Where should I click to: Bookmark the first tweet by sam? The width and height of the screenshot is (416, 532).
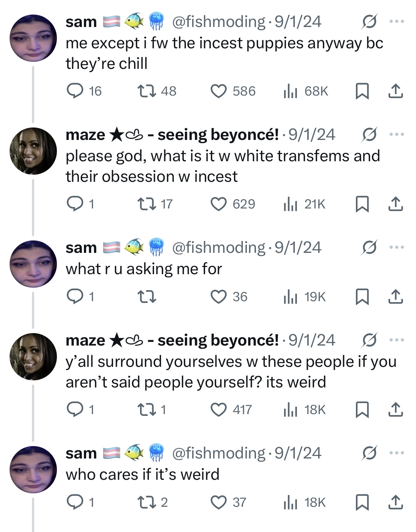362,91
